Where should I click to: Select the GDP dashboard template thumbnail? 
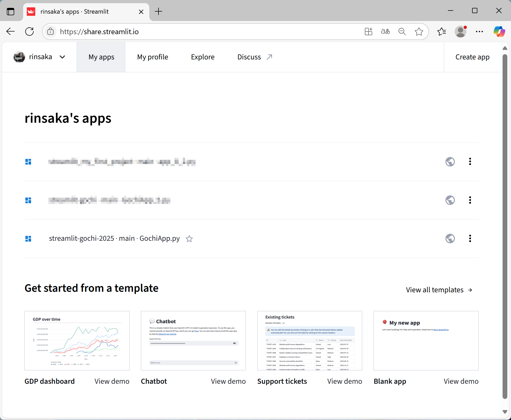77,341
